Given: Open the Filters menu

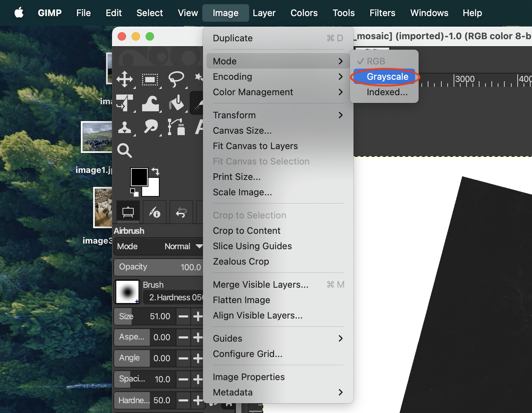Looking at the screenshot, I should (x=383, y=13).
